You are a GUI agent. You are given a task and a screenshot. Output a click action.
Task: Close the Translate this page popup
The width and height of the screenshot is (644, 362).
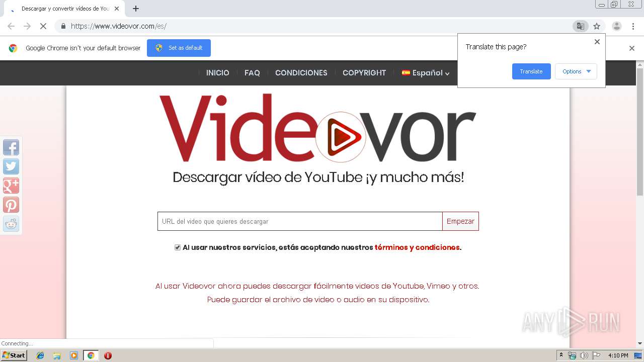coord(597,42)
